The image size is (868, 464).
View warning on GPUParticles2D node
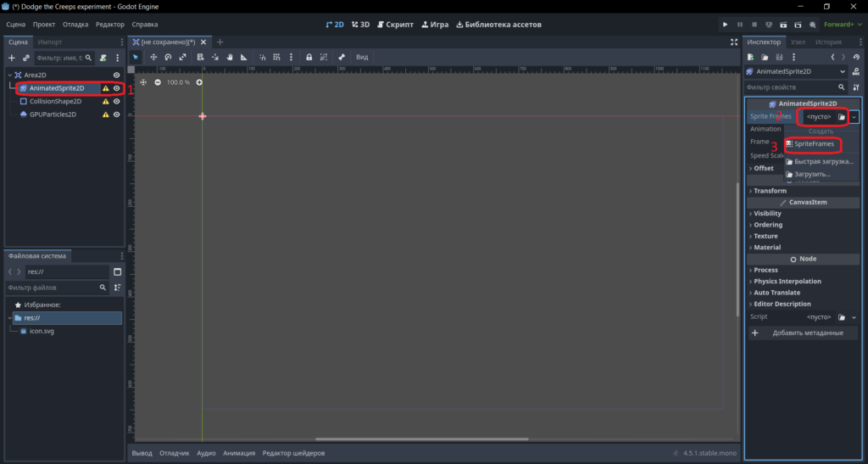point(106,115)
